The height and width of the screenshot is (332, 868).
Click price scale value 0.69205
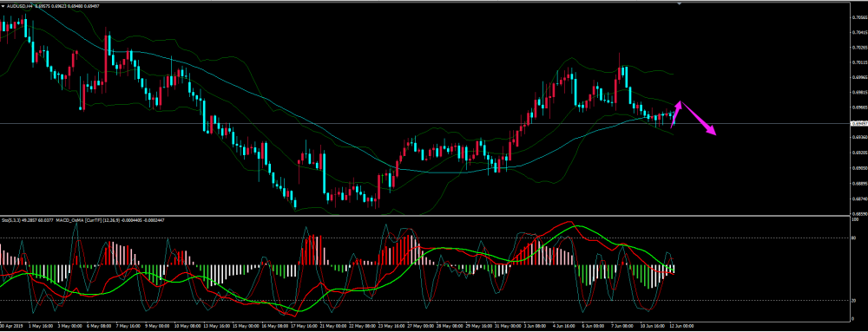pos(858,153)
